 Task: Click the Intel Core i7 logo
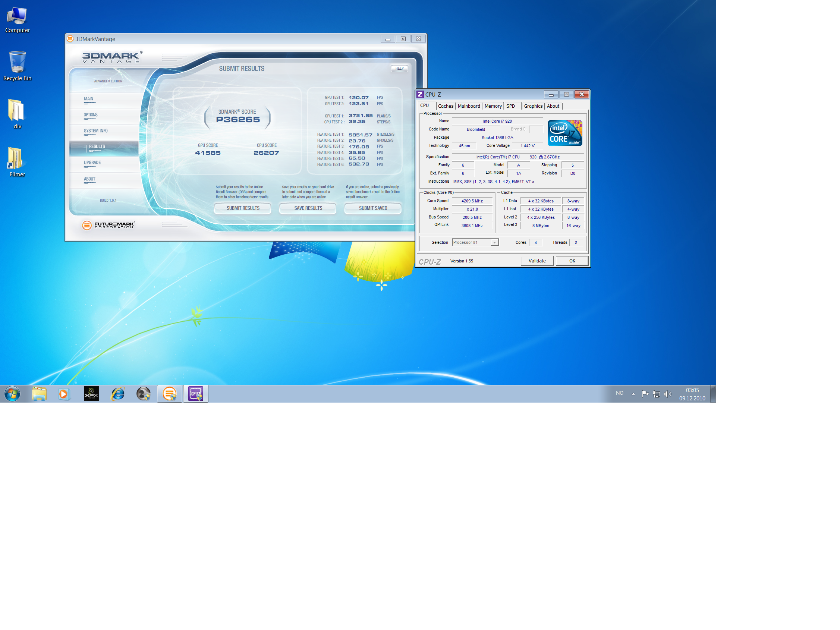click(x=565, y=133)
